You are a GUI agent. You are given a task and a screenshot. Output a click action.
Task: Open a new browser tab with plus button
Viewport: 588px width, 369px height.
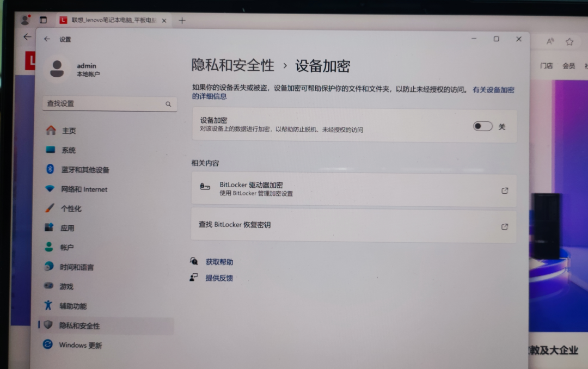click(182, 20)
